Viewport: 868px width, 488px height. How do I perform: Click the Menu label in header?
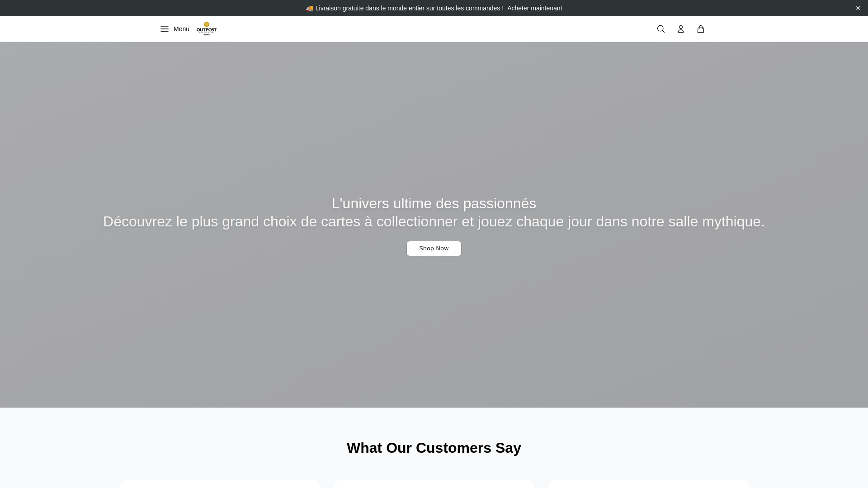coord(181,29)
